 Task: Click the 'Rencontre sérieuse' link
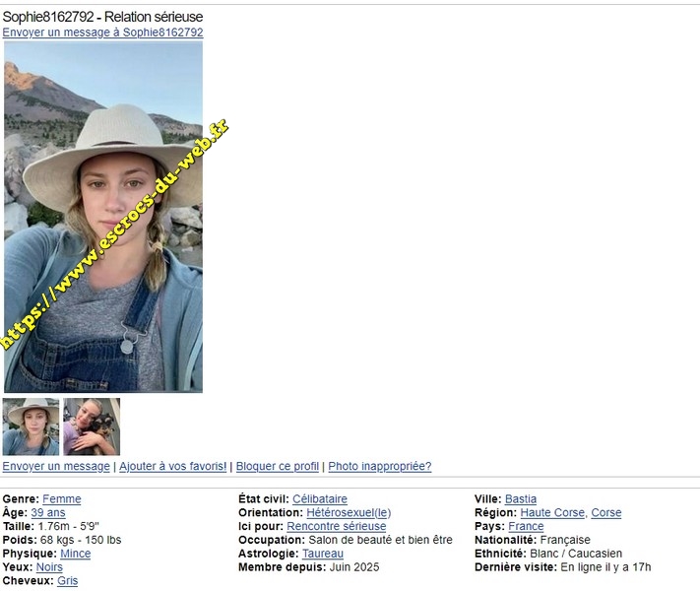[337, 527]
